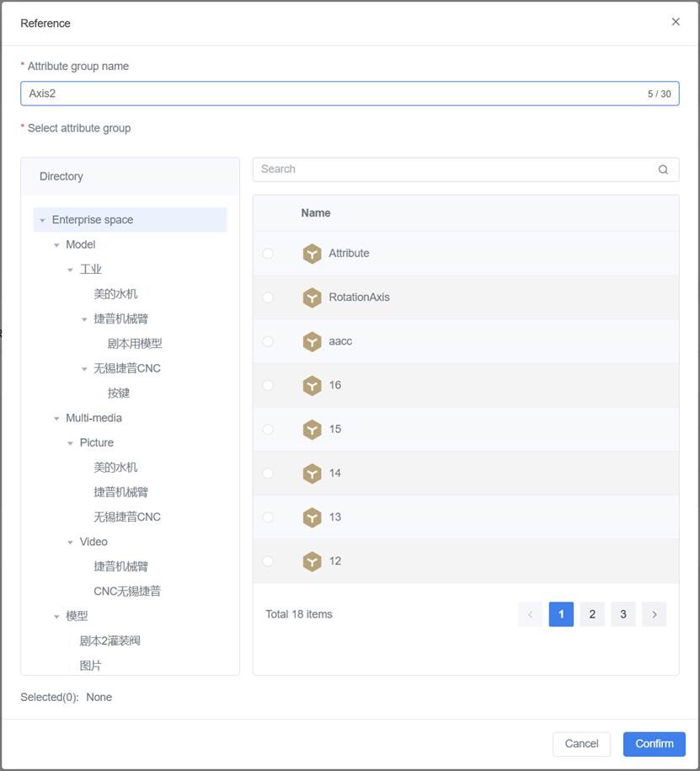The width and height of the screenshot is (700, 771).
Task: Go to page 2 of results
Action: (592, 614)
